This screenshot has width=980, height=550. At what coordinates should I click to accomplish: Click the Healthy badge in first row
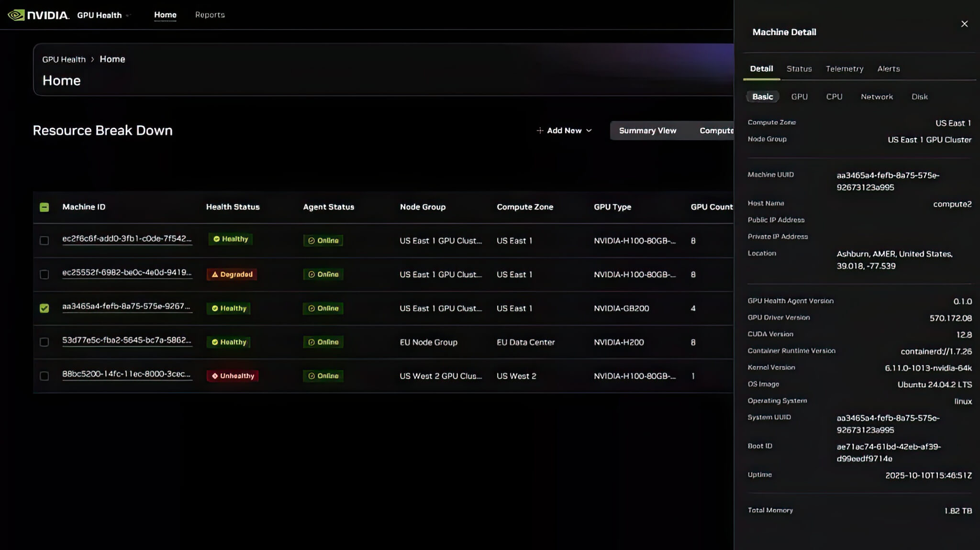(x=231, y=239)
